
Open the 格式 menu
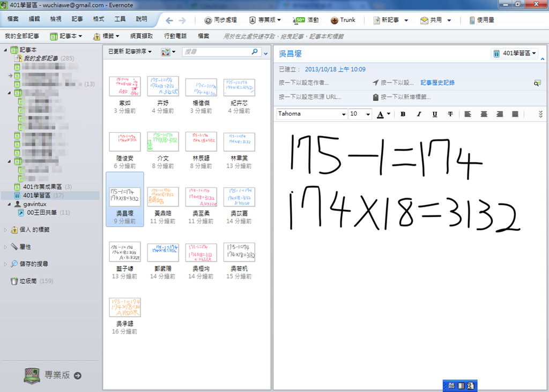point(99,19)
